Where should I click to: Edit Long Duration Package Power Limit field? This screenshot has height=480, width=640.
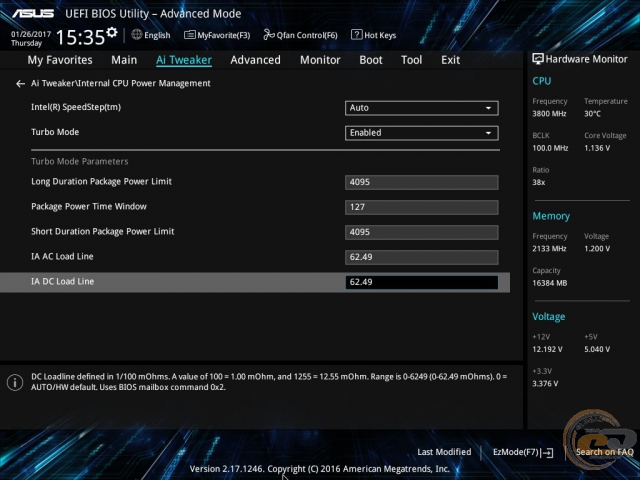coord(422,182)
